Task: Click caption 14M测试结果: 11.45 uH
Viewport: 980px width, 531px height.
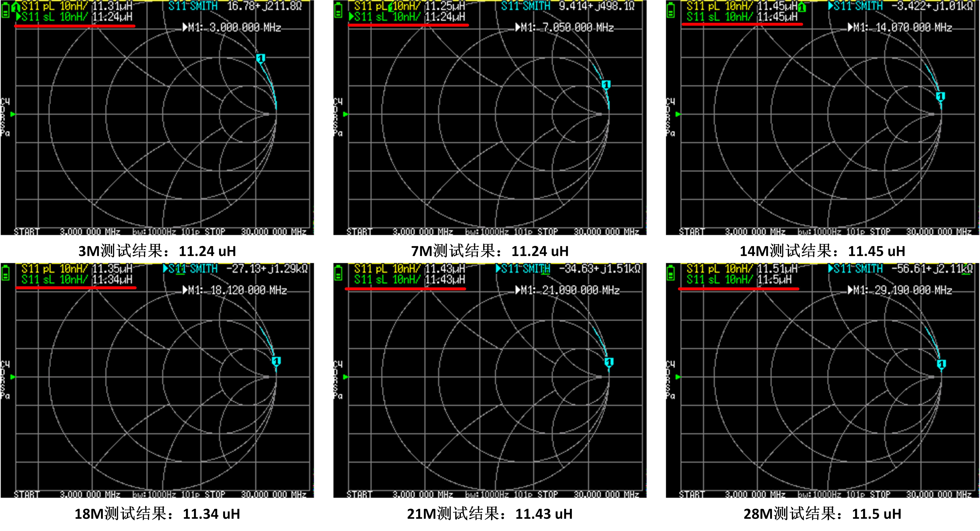Action: tap(822, 251)
